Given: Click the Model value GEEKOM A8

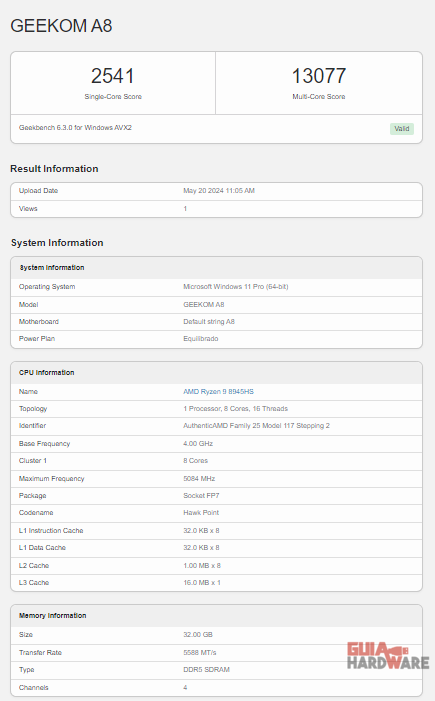Looking at the screenshot, I should coord(204,304).
